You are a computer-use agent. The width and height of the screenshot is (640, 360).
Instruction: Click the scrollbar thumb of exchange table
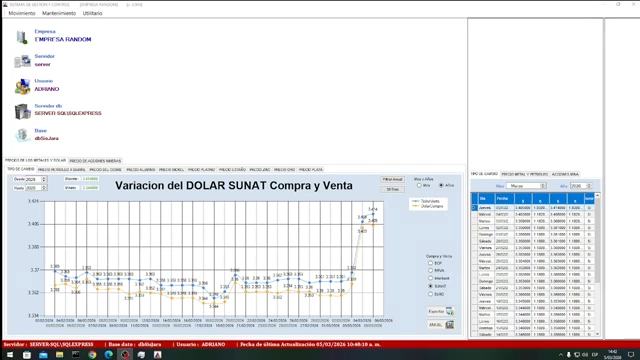point(597,241)
